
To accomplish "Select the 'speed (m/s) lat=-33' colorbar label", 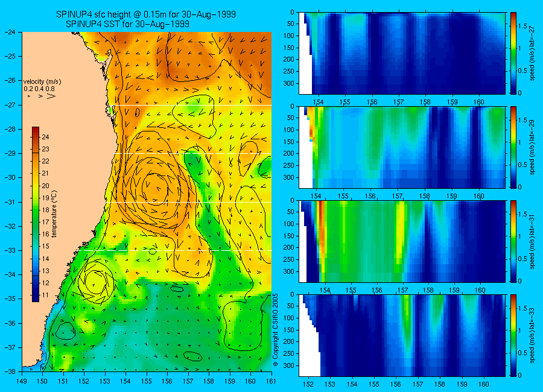I will click(532, 335).
